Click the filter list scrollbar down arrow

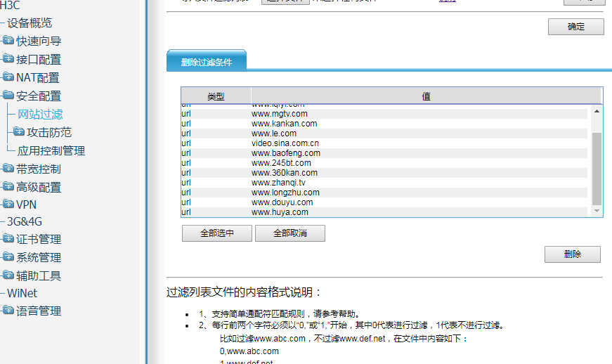point(597,211)
